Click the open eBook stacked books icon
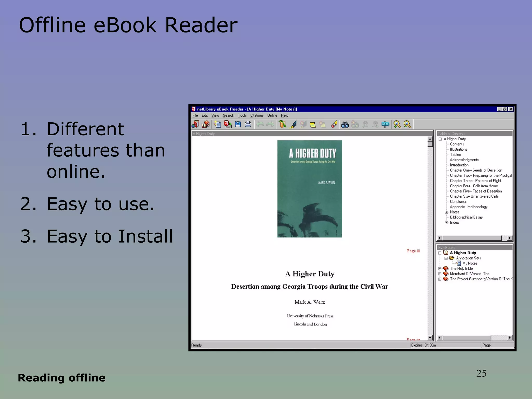Screen dimensions: 532x399 point(205,124)
